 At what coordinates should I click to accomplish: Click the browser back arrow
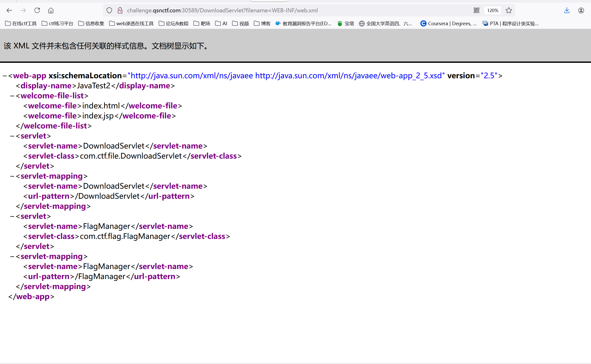click(9, 10)
